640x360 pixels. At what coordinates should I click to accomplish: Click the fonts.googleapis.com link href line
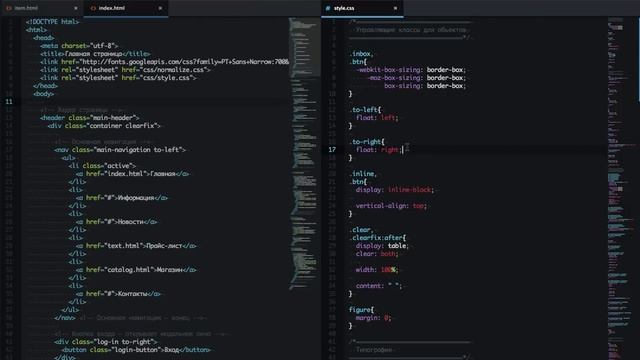pyautogui.click(x=164, y=62)
